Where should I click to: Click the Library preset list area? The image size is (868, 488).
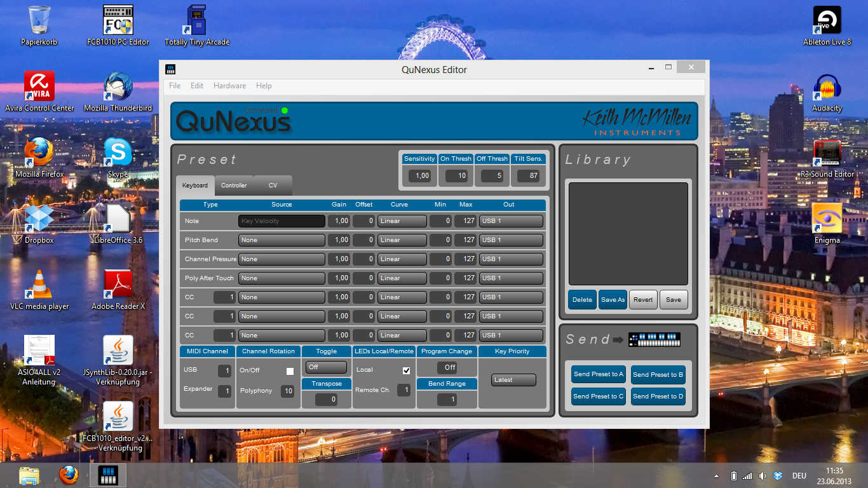click(x=628, y=234)
